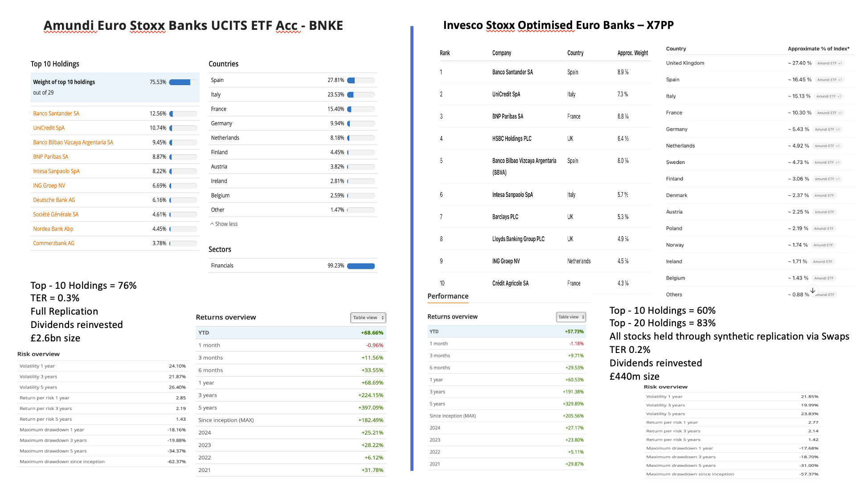Open the Société Générale SA holding link
This screenshot has width=868, height=484.
[56, 214]
